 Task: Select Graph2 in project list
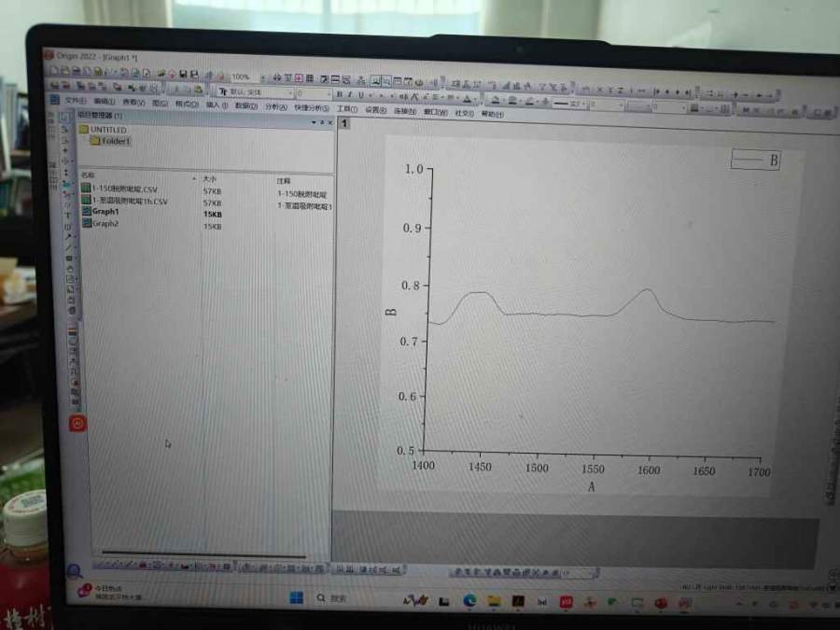(x=100, y=223)
